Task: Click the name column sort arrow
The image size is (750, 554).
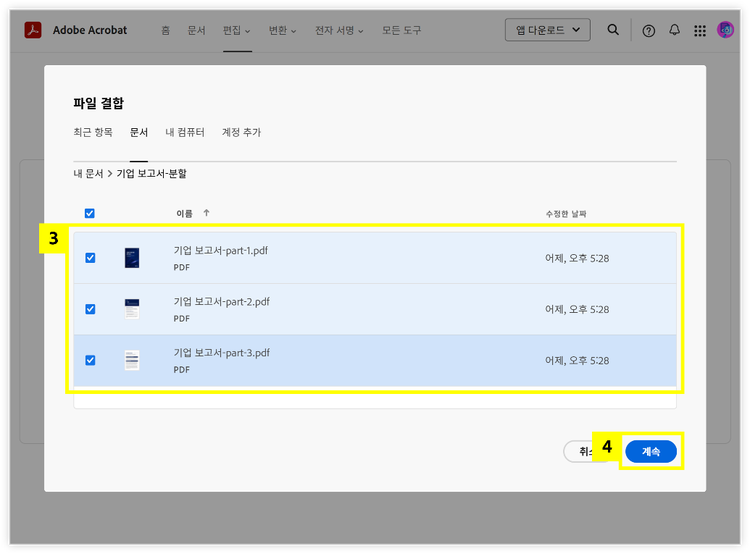Action: (x=206, y=213)
